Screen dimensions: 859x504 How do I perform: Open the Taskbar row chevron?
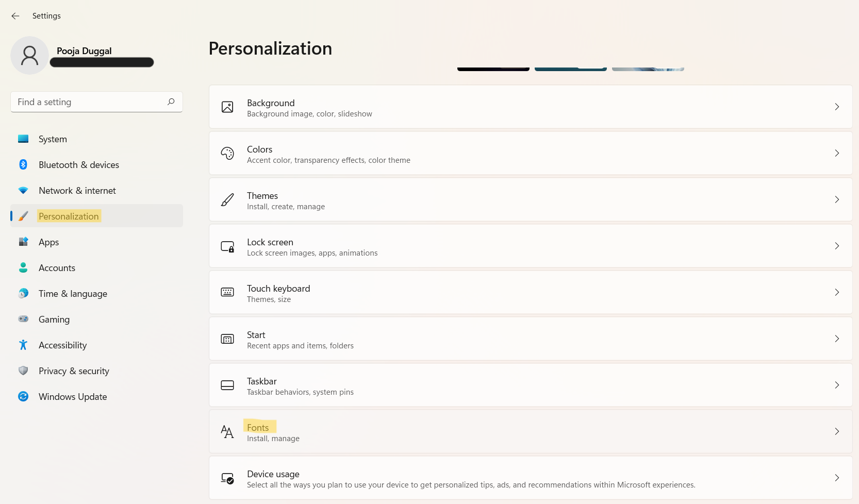click(x=836, y=385)
